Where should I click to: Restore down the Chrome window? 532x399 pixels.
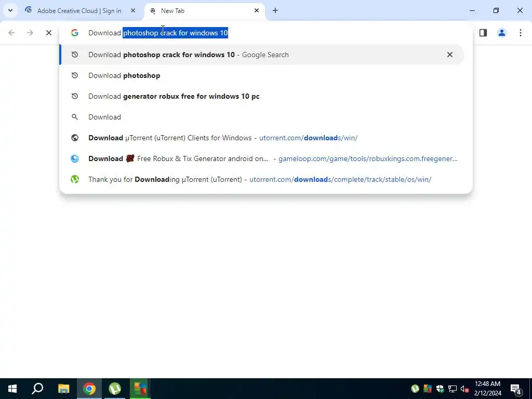(496, 10)
